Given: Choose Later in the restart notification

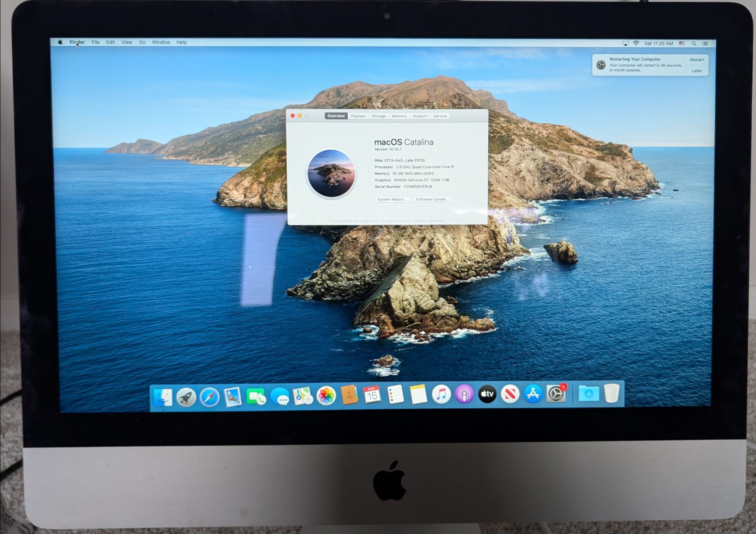Looking at the screenshot, I should point(697,71).
